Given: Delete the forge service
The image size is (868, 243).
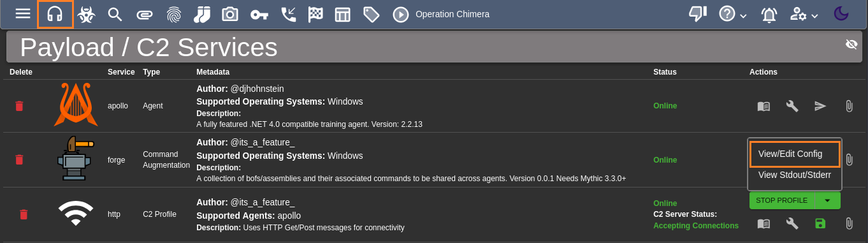Looking at the screenshot, I should [x=19, y=159].
